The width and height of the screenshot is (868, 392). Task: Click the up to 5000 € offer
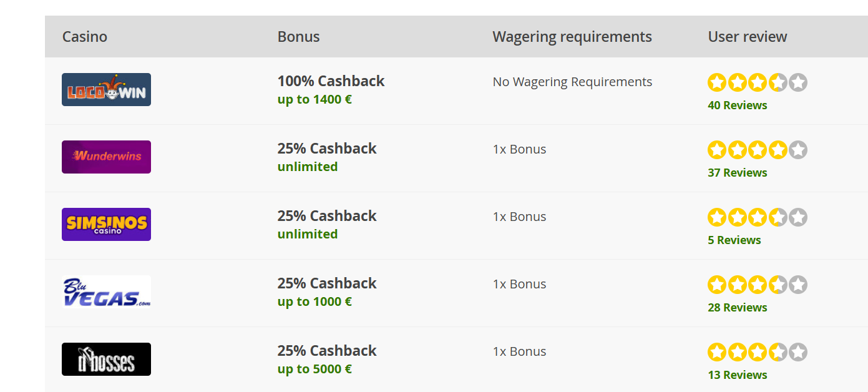tap(315, 369)
